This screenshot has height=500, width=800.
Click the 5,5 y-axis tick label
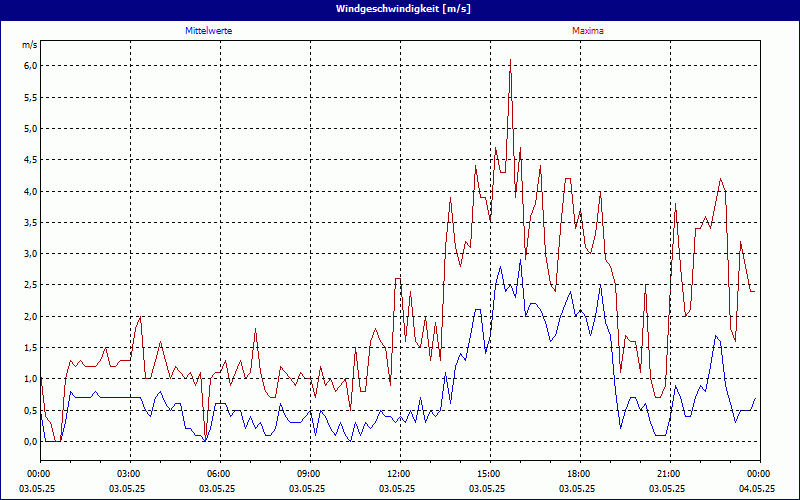pos(30,98)
